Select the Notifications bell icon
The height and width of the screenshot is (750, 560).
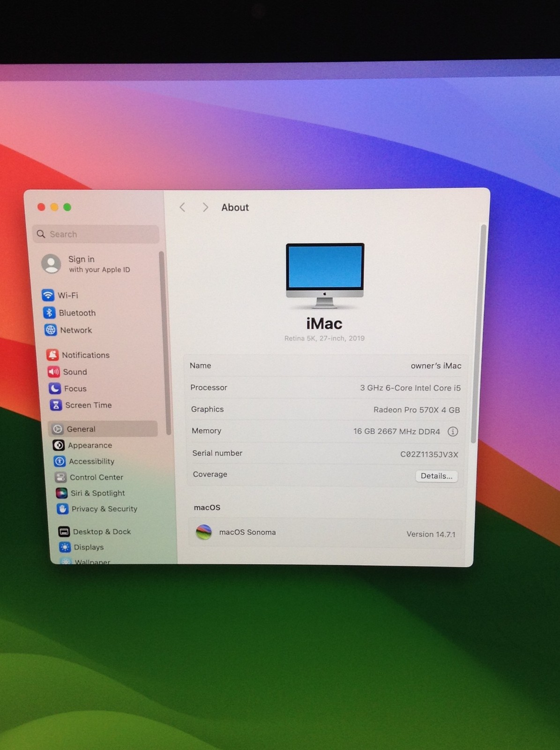tap(52, 355)
